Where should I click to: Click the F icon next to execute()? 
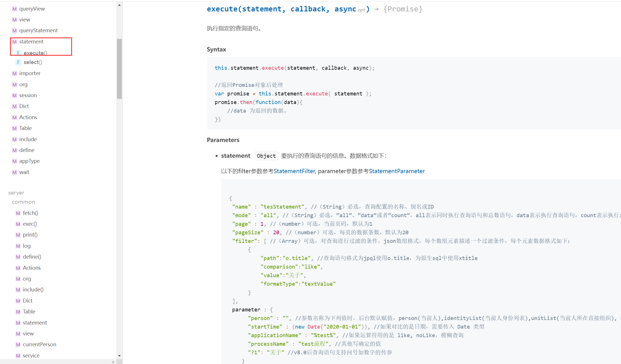18,53
